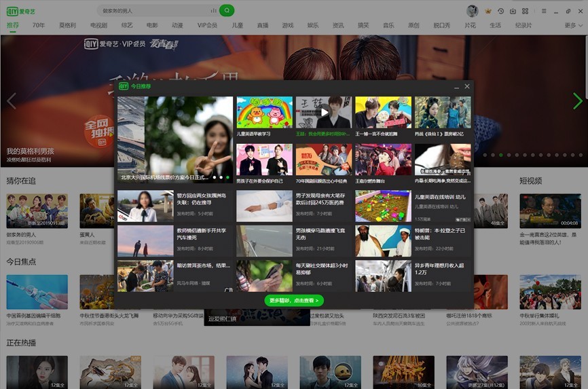Expand the 更多 category dropdown
The image size is (588, 389).
[574, 25]
